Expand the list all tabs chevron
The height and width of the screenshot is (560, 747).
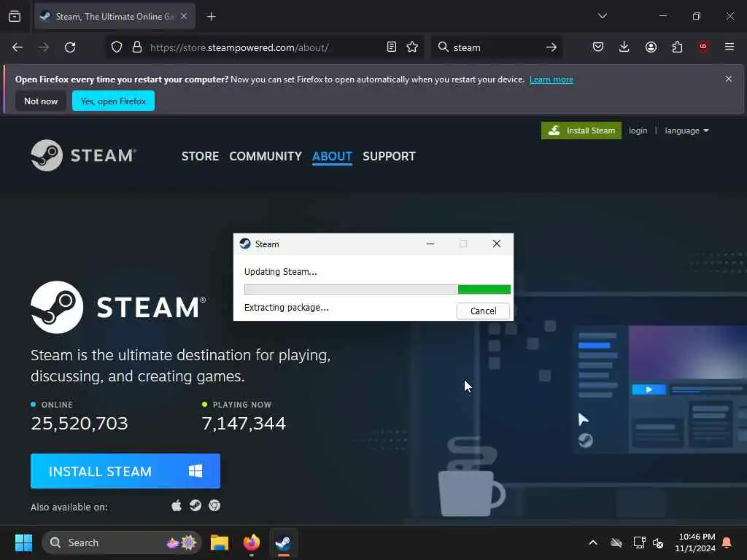(x=603, y=16)
